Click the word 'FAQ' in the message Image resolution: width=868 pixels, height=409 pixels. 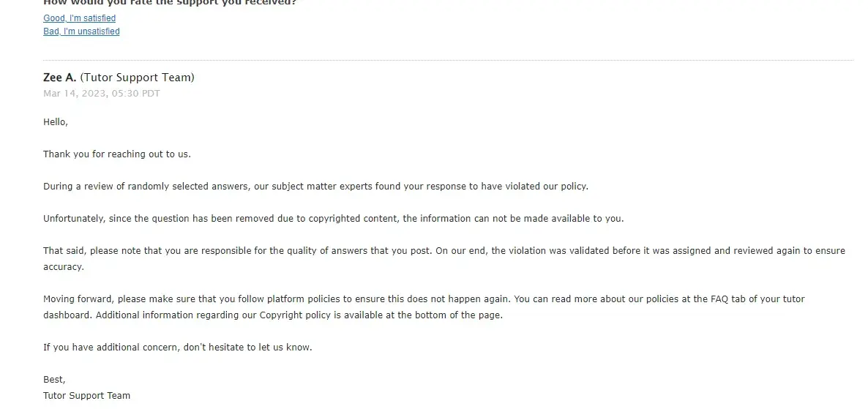(x=720, y=299)
